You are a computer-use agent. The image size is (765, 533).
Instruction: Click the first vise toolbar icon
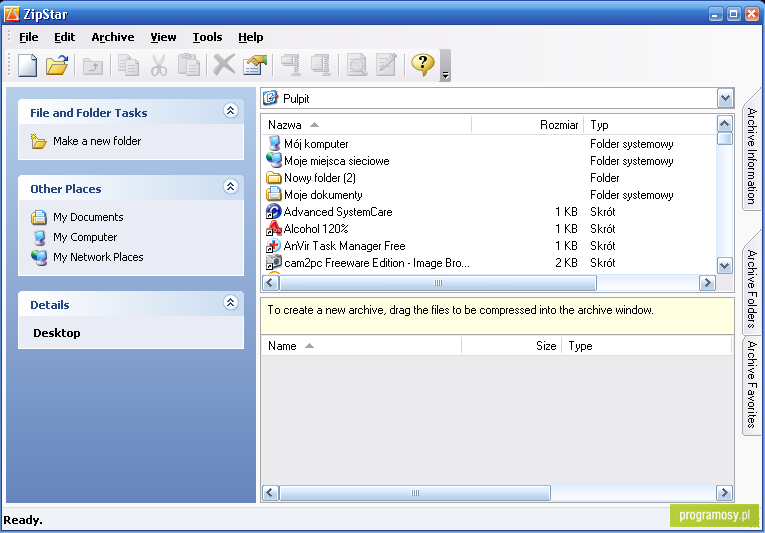(x=291, y=65)
